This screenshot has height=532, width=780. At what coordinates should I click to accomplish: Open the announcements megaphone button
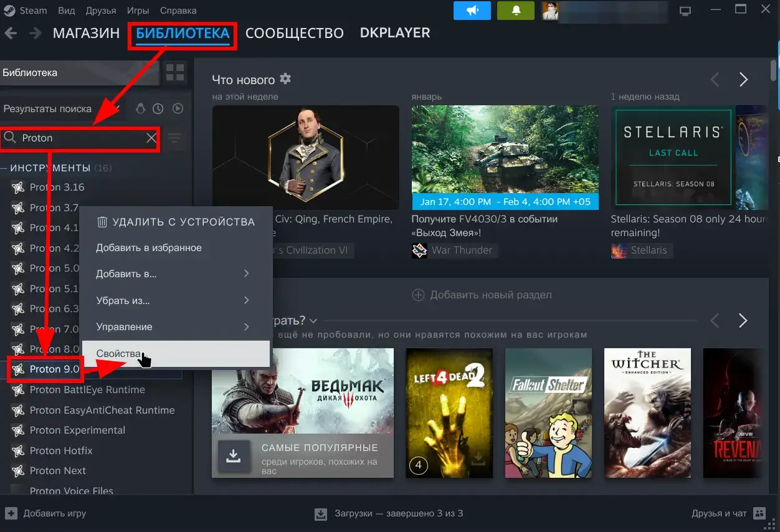[472, 11]
